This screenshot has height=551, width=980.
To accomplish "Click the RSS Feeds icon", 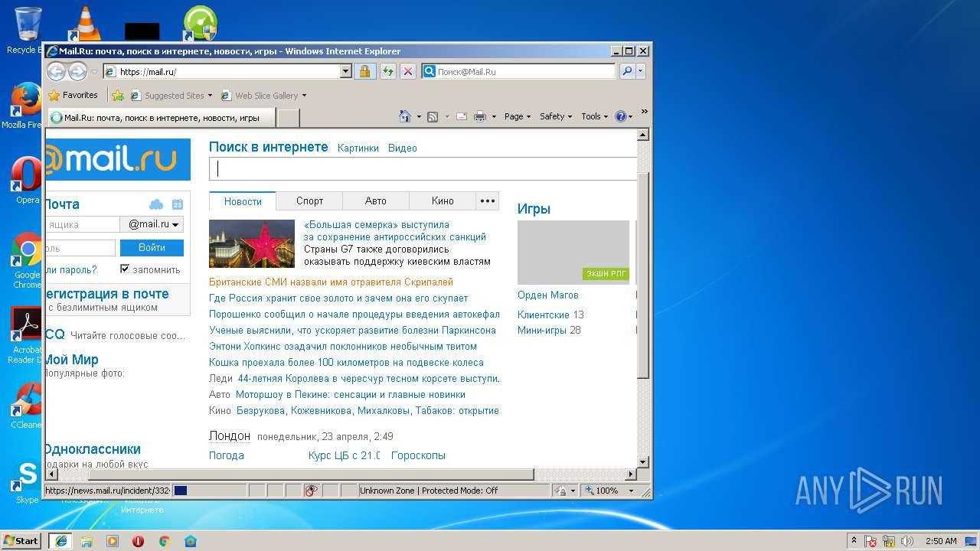I will (433, 116).
